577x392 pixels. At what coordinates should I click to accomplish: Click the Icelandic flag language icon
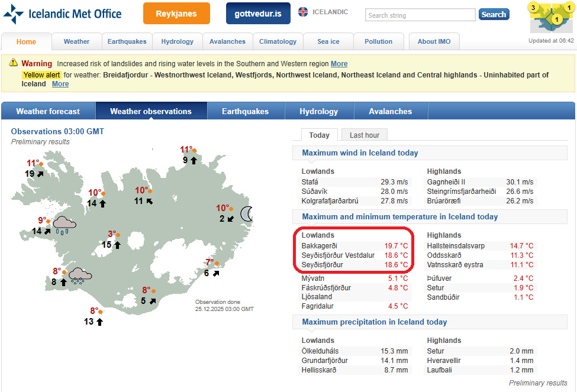click(x=302, y=12)
